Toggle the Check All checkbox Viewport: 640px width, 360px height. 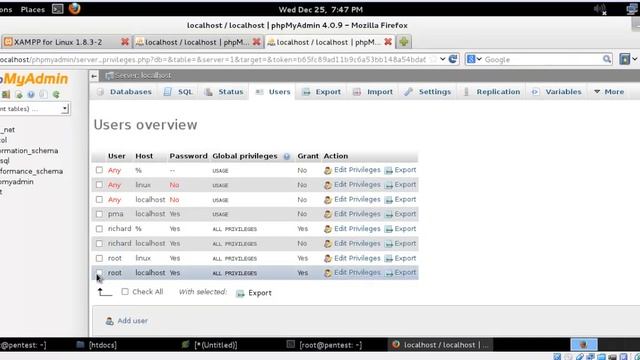coord(125,291)
